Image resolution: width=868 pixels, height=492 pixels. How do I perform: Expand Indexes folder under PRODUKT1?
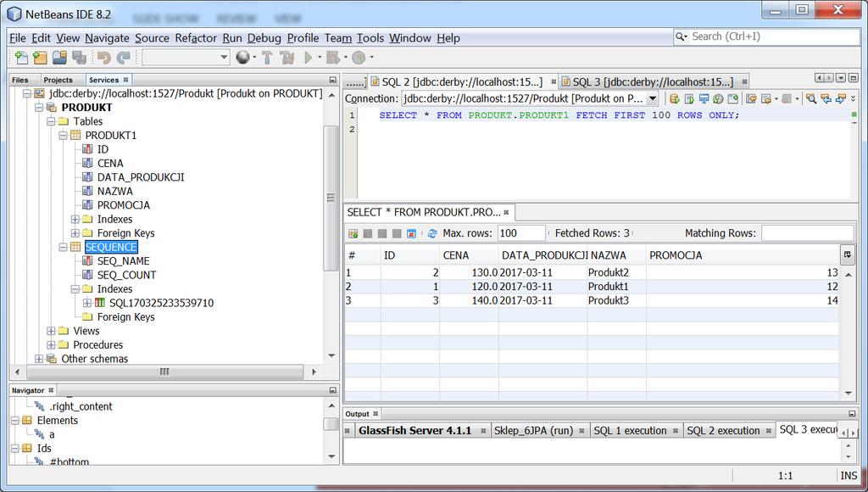pyautogui.click(x=75, y=220)
